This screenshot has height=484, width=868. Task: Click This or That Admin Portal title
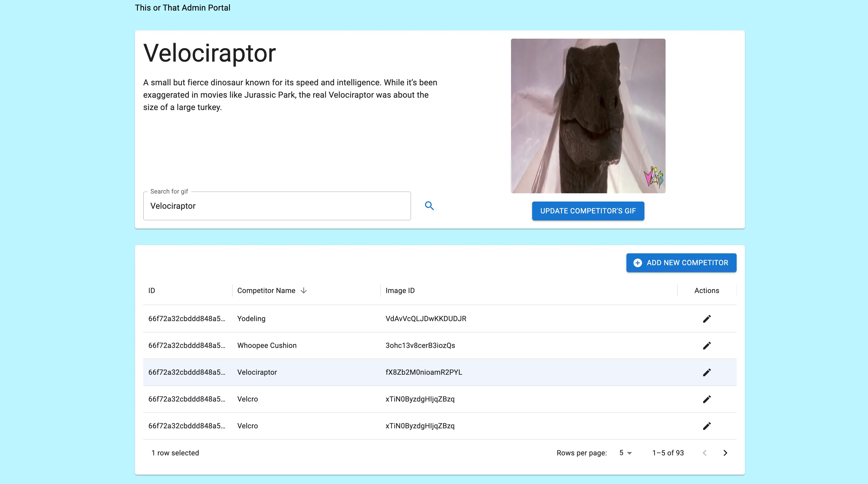(182, 8)
